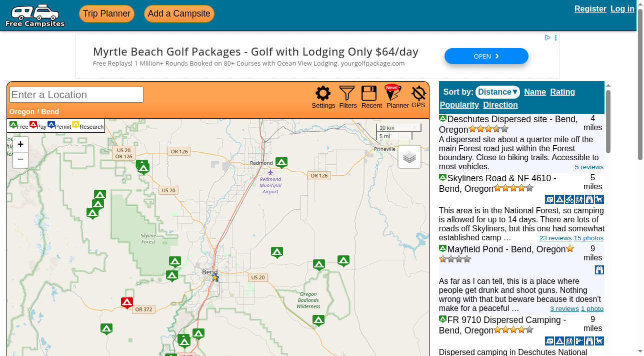Toggle the GPS location icon

click(x=419, y=93)
